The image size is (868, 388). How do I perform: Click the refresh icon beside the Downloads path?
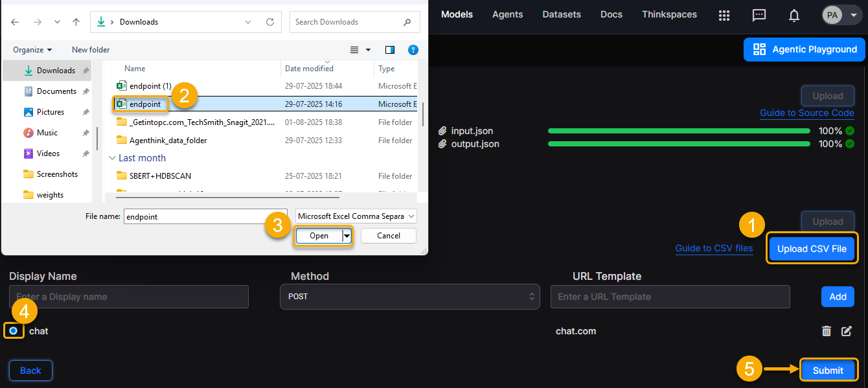coord(270,22)
